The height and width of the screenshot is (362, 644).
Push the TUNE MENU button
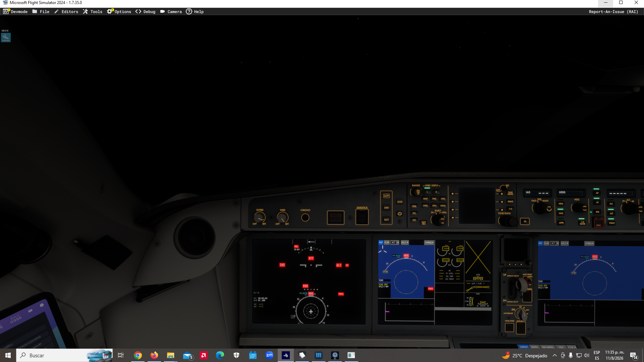coord(510,193)
